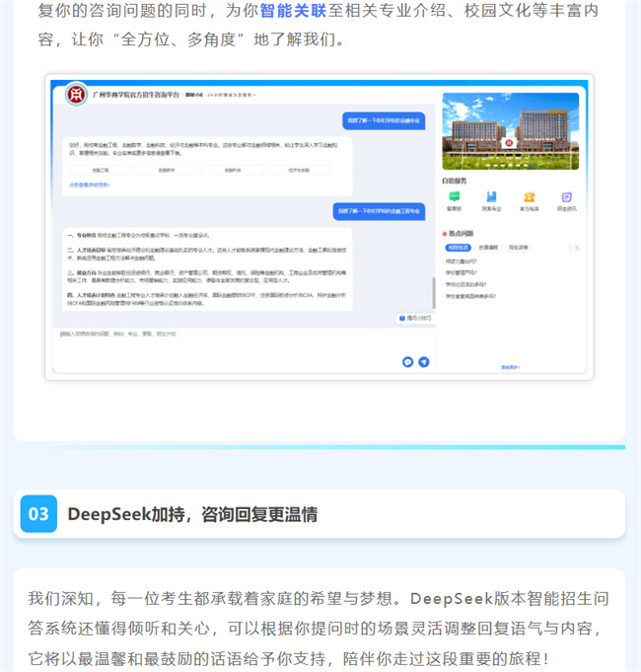Click the 自助服务 section heading
This screenshot has height=672, width=641.
[x=455, y=181]
